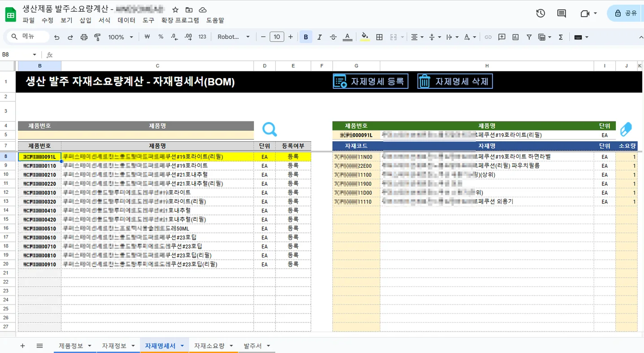Increase decimal places icon
This screenshot has height=353, width=644.
point(188,37)
